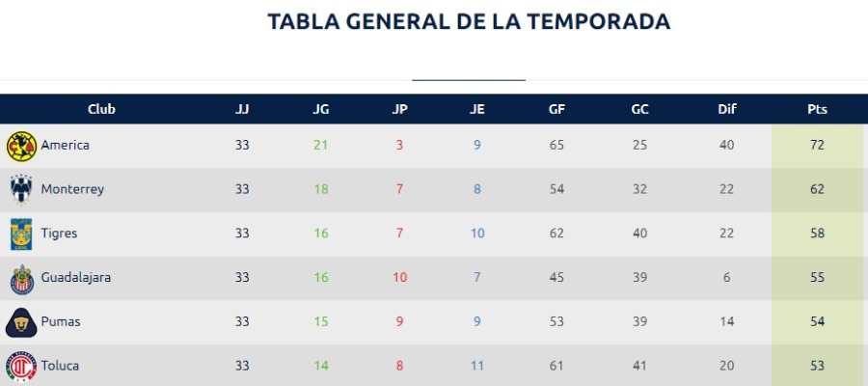Click the Monterrey club crest icon

21,190
